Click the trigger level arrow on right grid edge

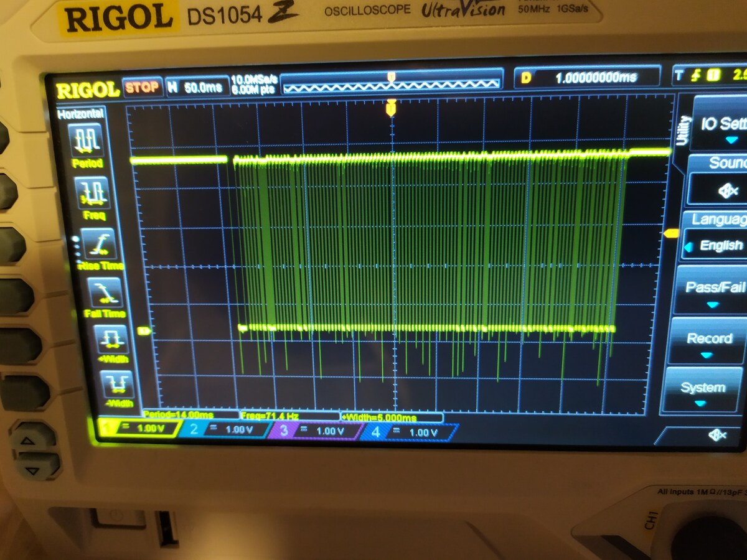tap(672, 234)
